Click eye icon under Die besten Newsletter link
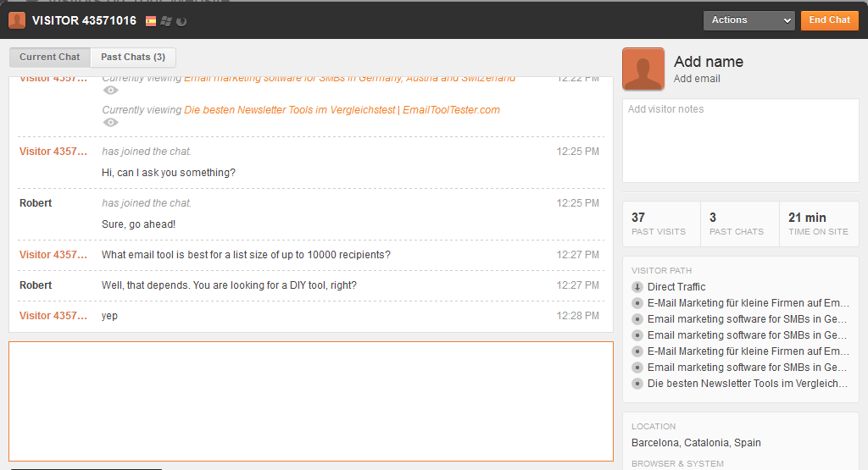The image size is (868, 470). point(111,123)
